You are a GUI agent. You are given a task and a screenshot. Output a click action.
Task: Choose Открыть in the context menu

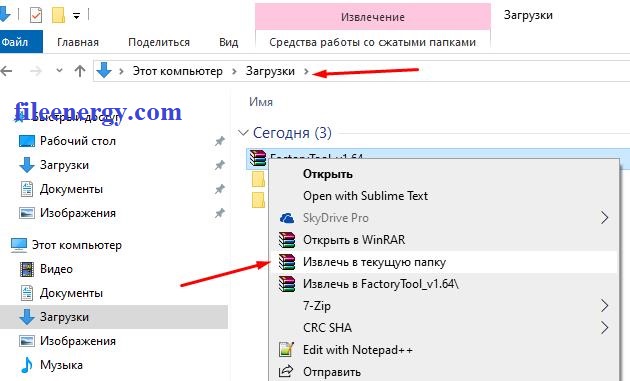(328, 174)
